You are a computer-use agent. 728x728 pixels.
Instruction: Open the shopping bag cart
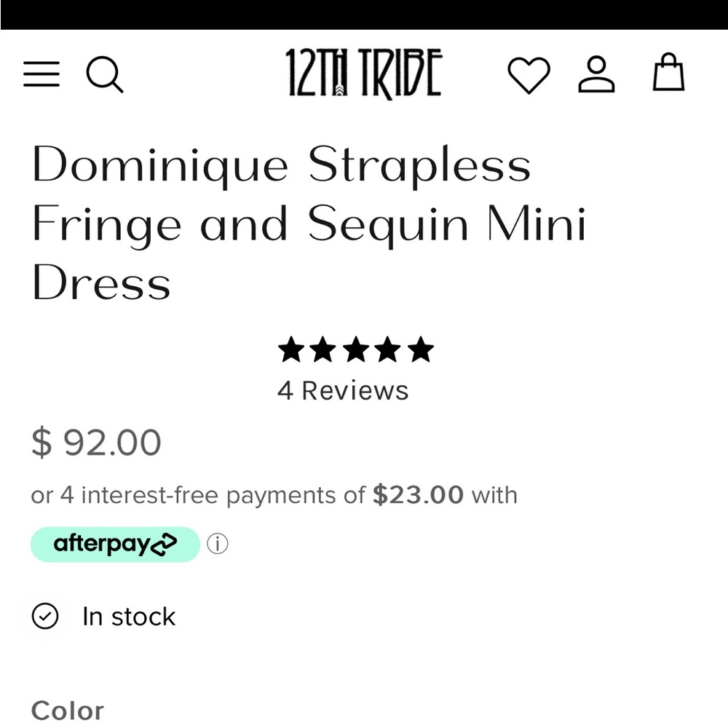pos(668,73)
